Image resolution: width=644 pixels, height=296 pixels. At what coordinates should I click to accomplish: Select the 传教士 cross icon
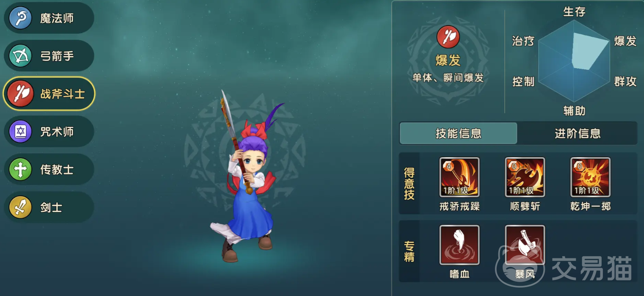click(x=20, y=170)
